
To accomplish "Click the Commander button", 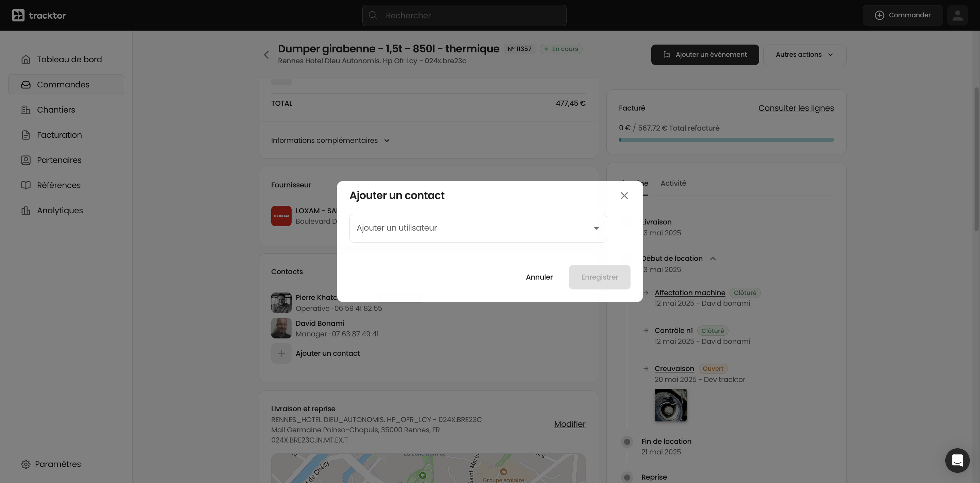I will tap(902, 15).
